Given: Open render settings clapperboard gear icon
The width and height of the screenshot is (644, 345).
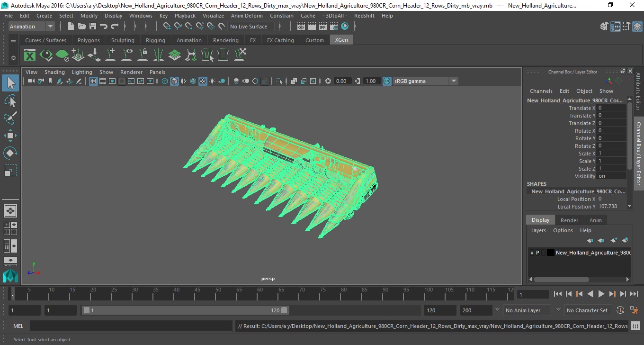Looking at the screenshot, I should point(334,27).
